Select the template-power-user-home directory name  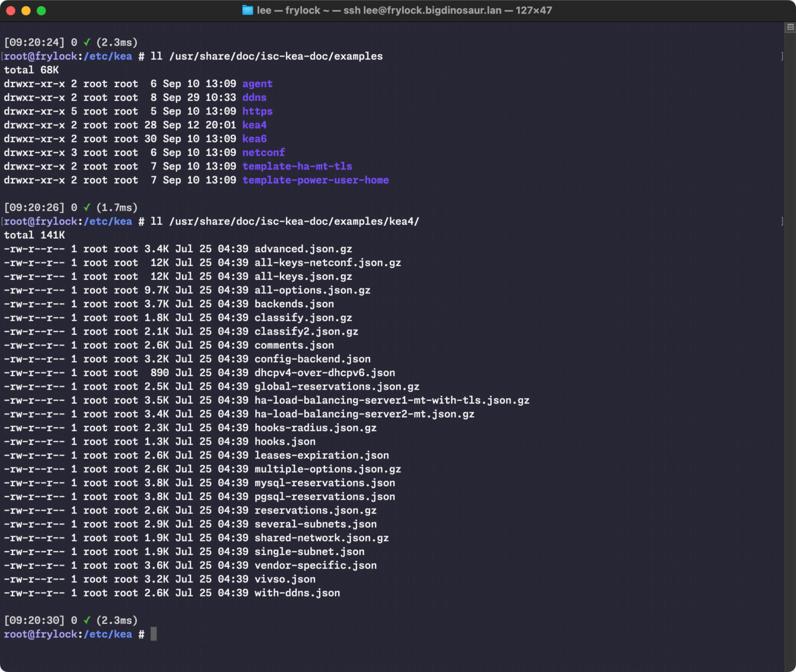(x=316, y=180)
